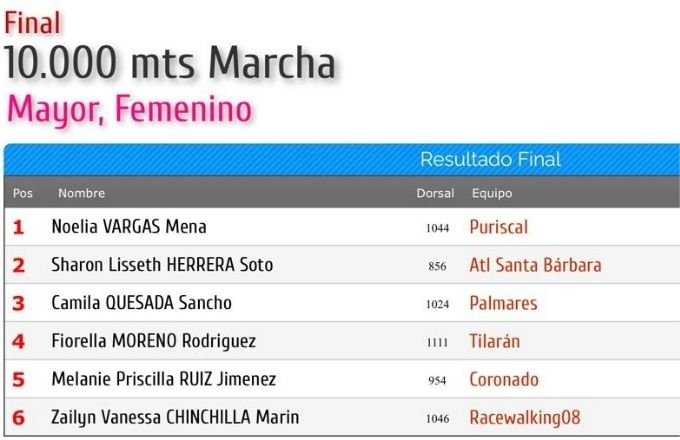
Task: Sort by the Pos column header
Action: pyautogui.click(x=23, y=193)
